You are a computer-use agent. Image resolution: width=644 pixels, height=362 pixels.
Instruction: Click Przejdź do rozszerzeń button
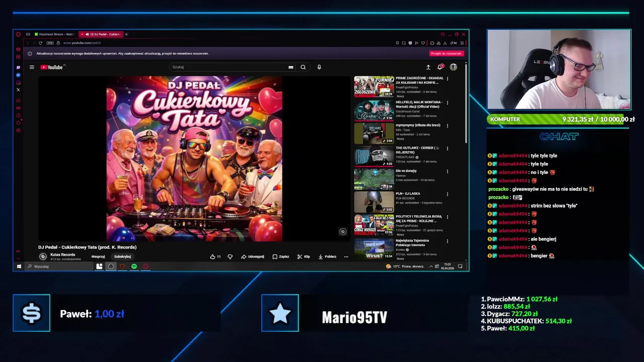[x=446, y=53]
